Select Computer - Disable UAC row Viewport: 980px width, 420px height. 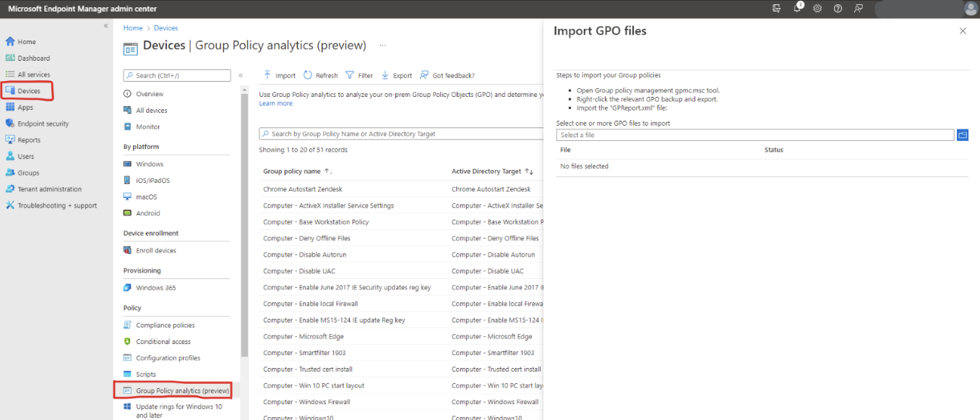coord(401,271)
